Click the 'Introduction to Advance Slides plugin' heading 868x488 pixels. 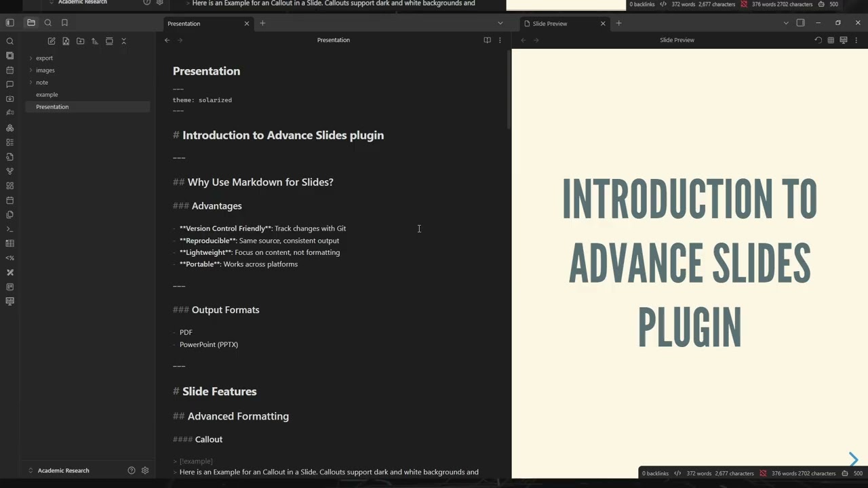[283, 136]
